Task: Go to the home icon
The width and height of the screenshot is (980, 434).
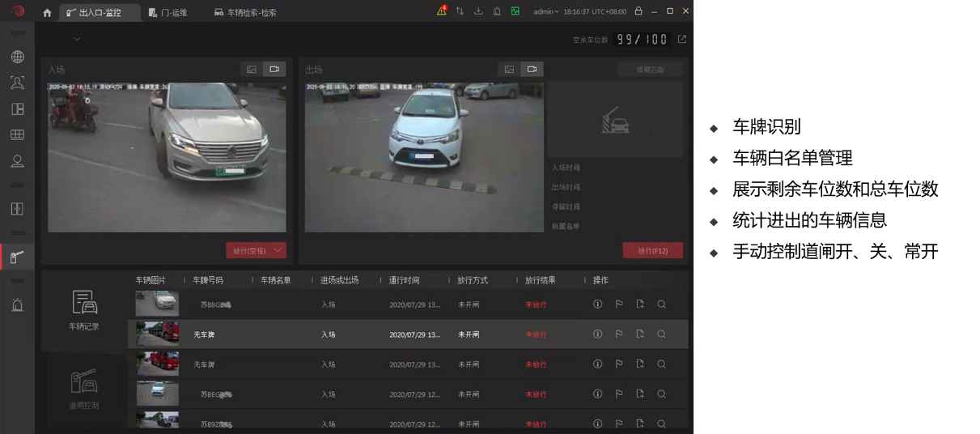Action: click(x=47, y=12)
